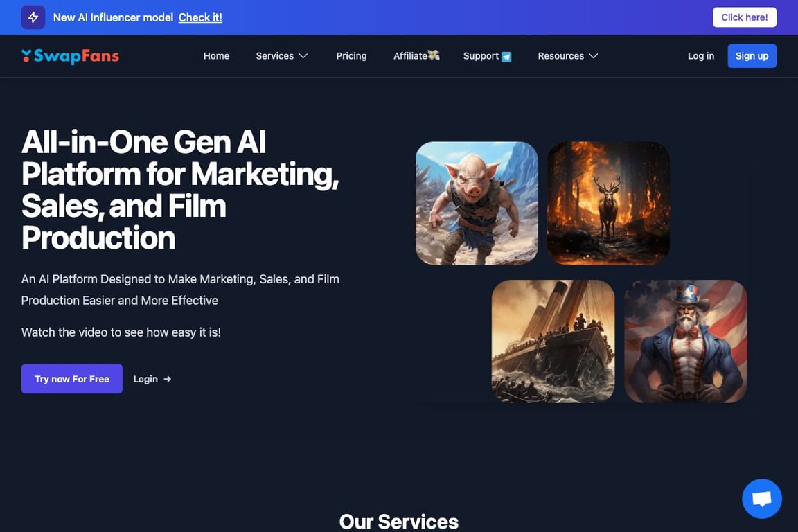Click the 'Click here!' banner button
This screenshot has width=798, height=532.
tap(745, 17)
